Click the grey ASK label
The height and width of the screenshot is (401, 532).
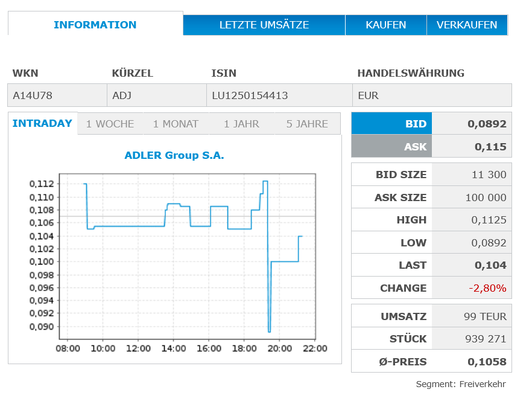pyautogui.click(x=391, y=147)
